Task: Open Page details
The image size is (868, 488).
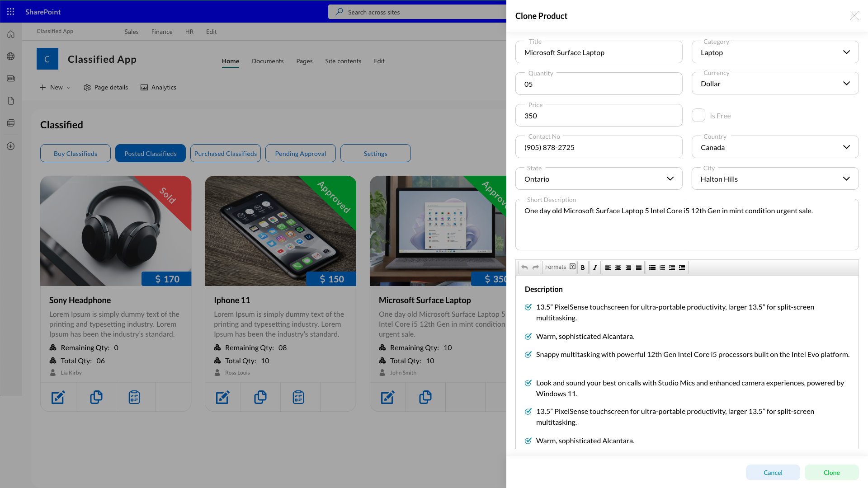Action: 106,88
